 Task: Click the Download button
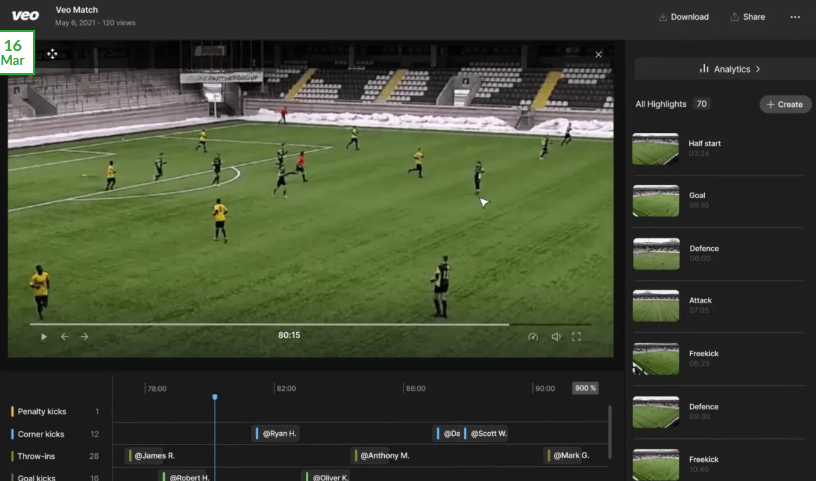click(x=683, y=17)
